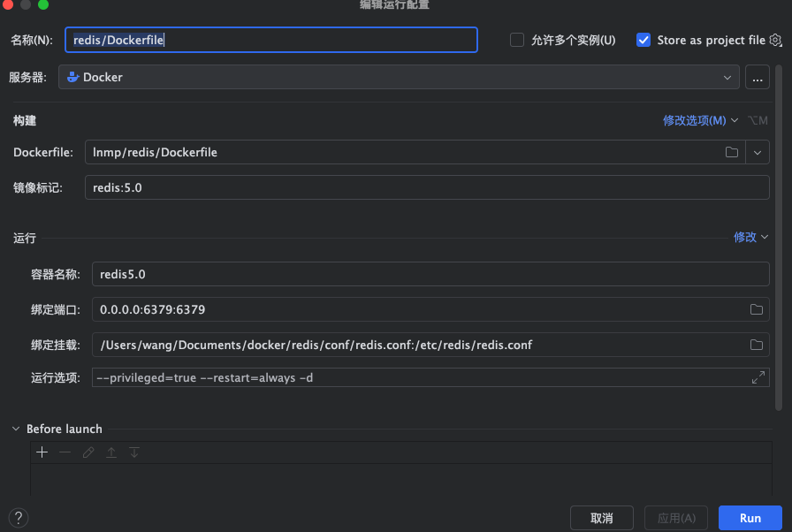Open the 修改选项(M) dropdown in 构建 section

(x=701, y=120)
